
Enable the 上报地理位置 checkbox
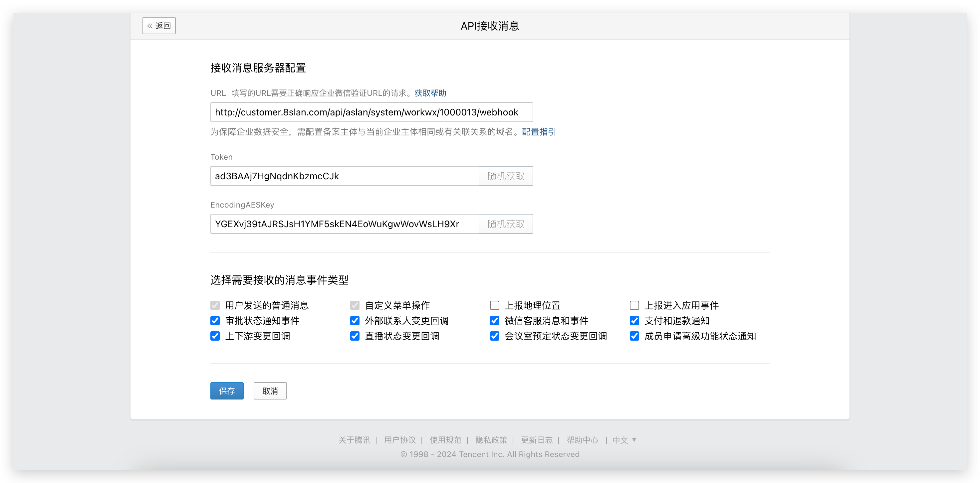click(x=495, y=305)
